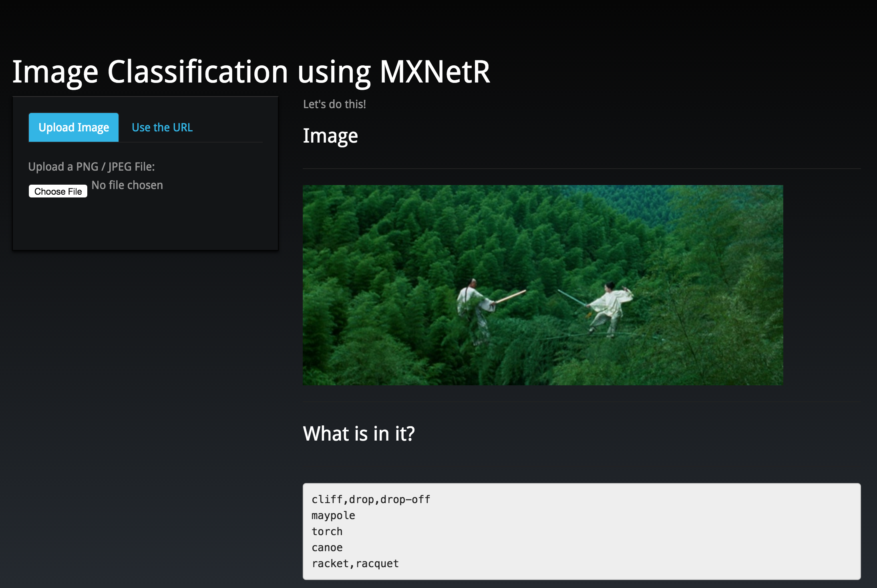This screenshot has width=877, height=588.
Task: Select the racket,racquet result line
Action: pyautogui.click(x=355, y=564)
